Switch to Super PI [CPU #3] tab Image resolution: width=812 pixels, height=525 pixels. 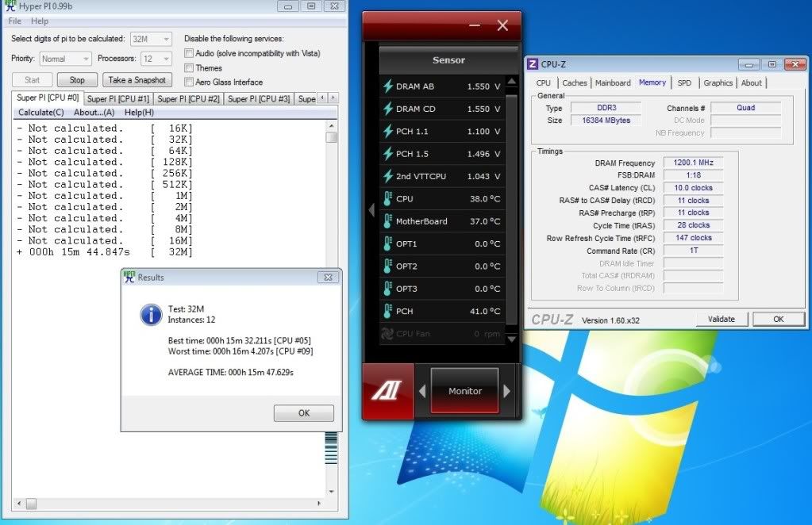[x=259, y=99]
